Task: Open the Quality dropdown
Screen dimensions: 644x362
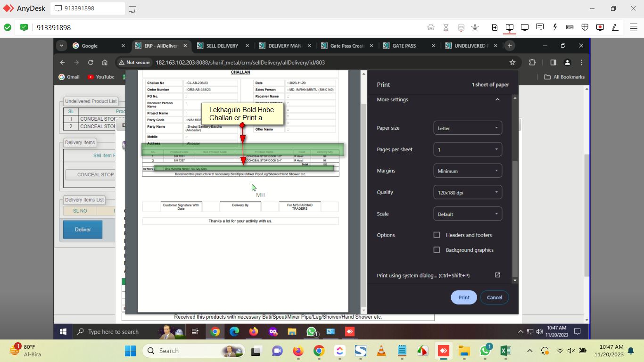Action: (467, 192)
